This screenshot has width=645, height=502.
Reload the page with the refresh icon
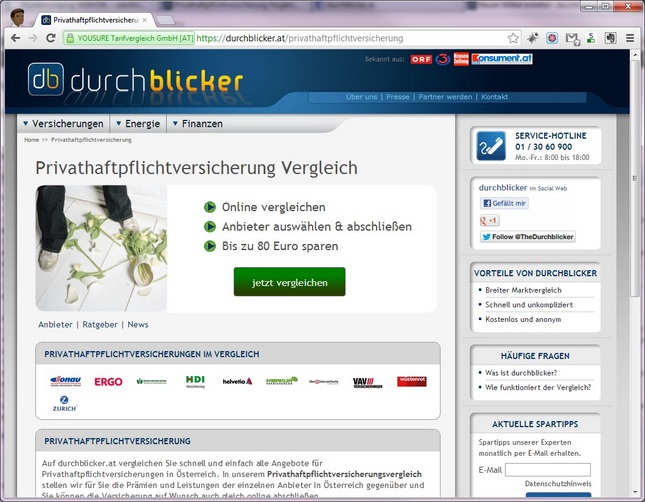point(51,38)
